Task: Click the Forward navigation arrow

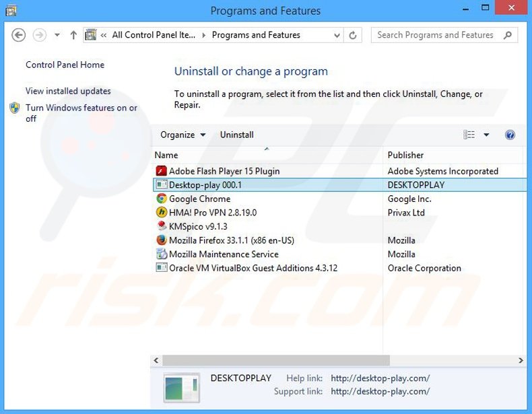Action: pos(39,35)
